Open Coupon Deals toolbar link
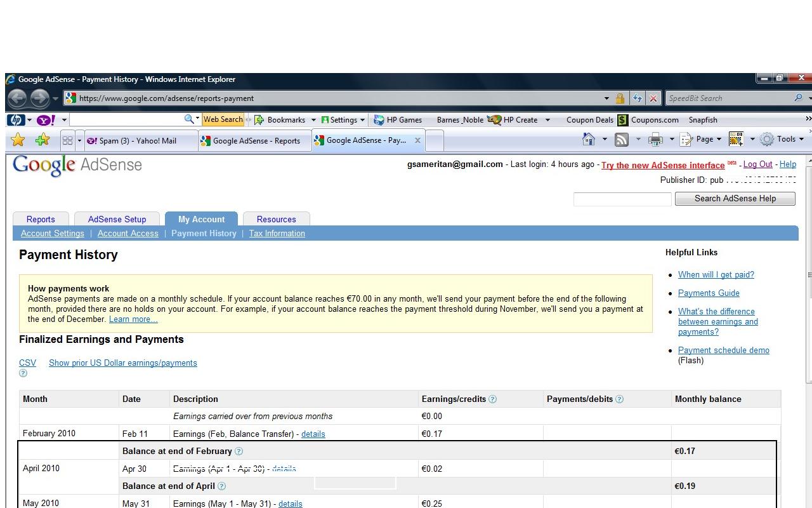This screenshot has height=508, width=812. [x=589, y=119]
